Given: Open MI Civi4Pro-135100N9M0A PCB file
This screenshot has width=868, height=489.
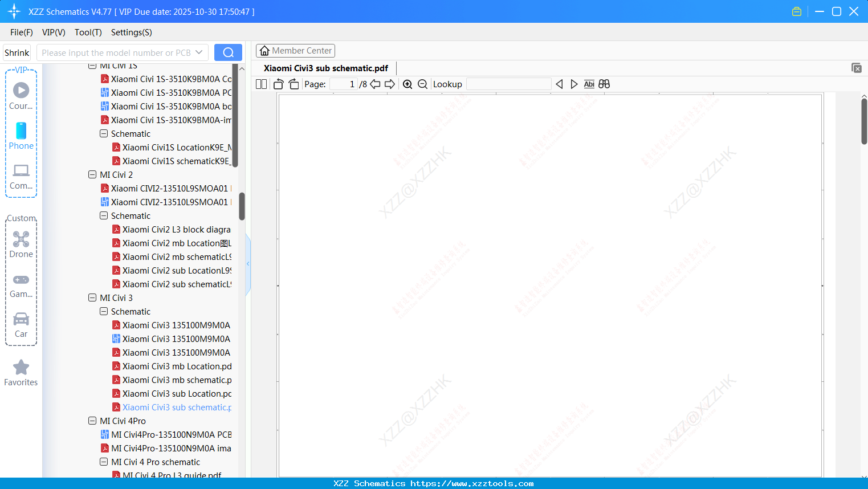Looking at the screenshot, I should (x=166, y=434).
